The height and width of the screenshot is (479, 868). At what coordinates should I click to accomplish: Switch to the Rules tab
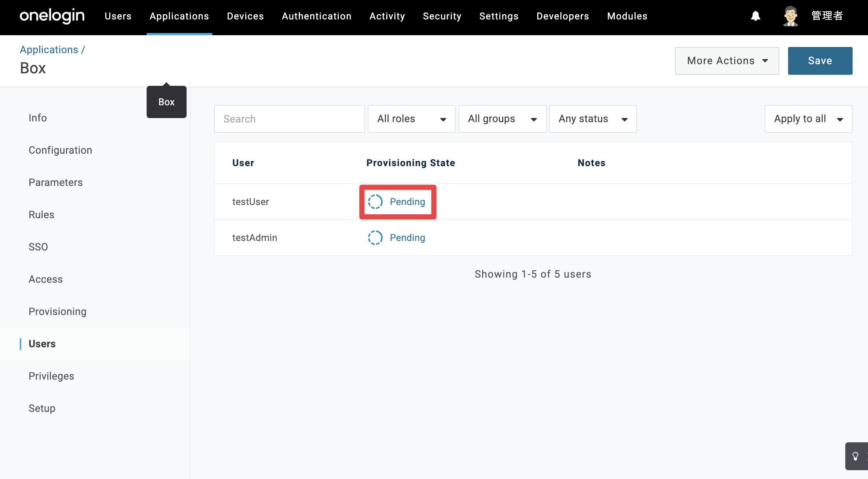tap(41, 215)
